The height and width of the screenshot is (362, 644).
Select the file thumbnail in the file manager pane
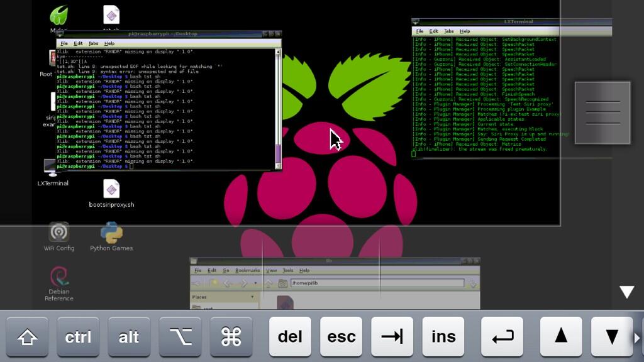pos(285,303)
